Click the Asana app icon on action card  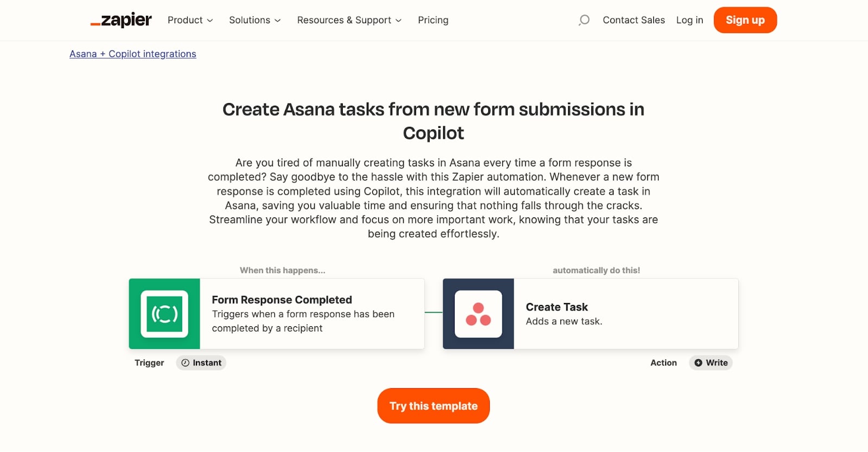pyautogui.click(x=478, y=313)
